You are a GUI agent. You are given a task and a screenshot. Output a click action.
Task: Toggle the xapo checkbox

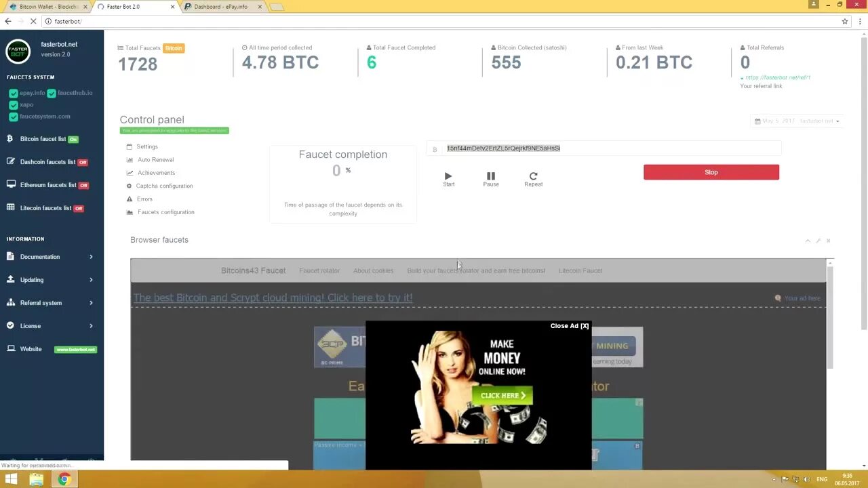[13, 105]
